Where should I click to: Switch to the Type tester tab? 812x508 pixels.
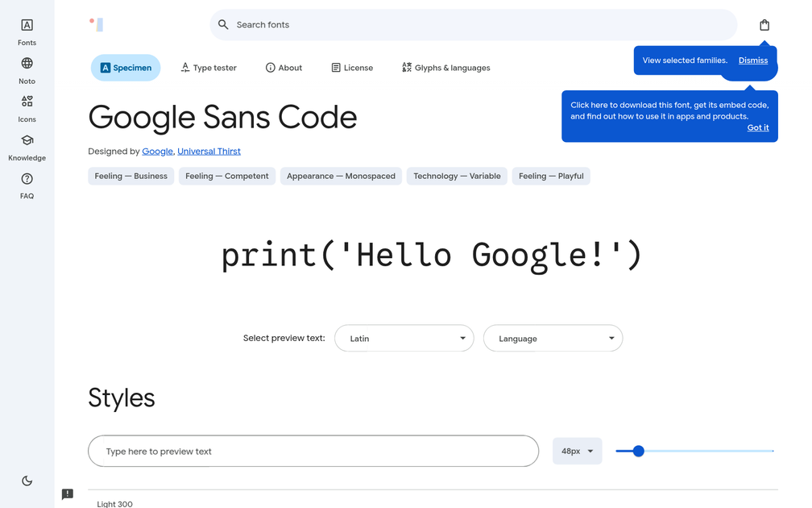coord(209,68)
